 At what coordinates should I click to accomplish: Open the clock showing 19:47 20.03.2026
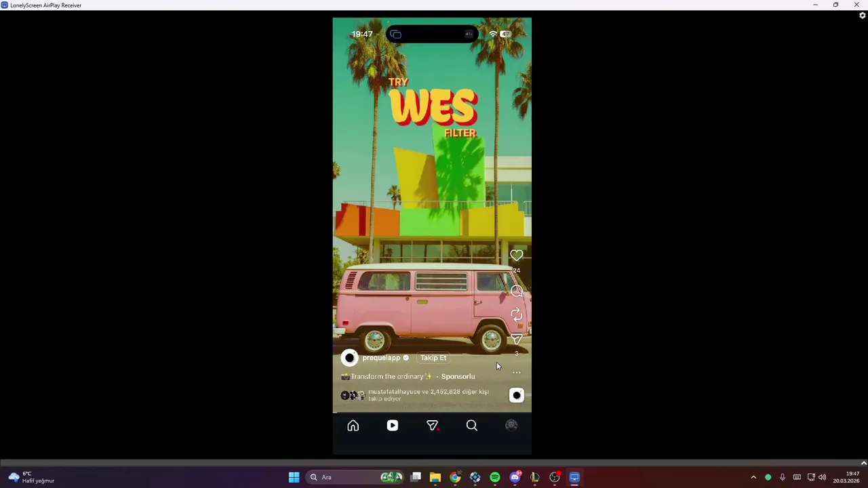point(846,477)
